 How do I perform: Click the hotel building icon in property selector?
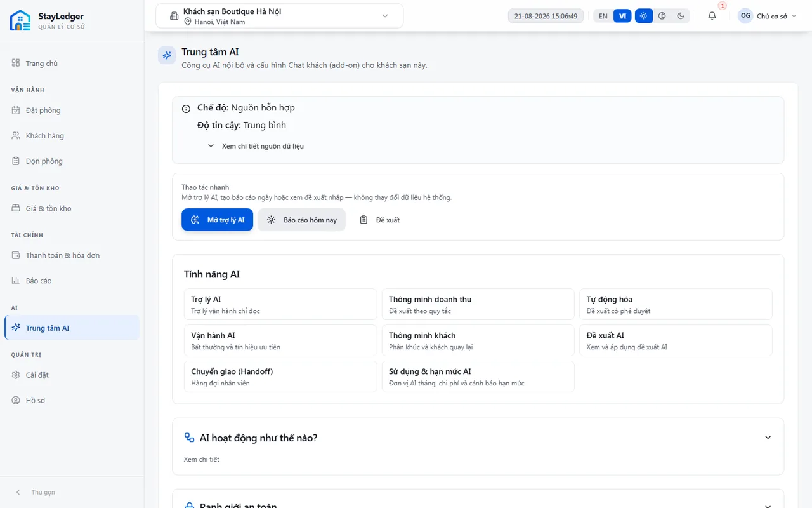tap(174, 16)
